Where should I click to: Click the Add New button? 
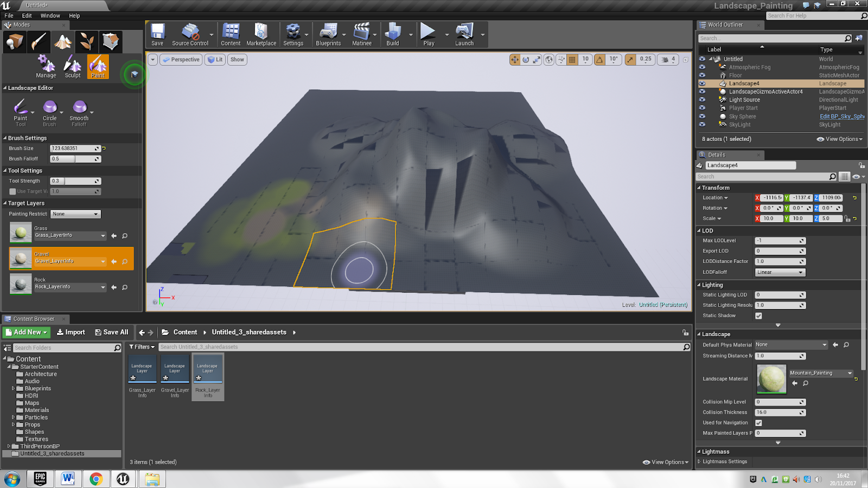[27, 332]
